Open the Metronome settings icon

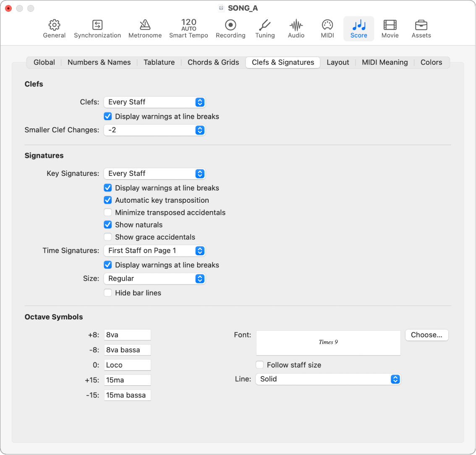(x=145, y=25)
